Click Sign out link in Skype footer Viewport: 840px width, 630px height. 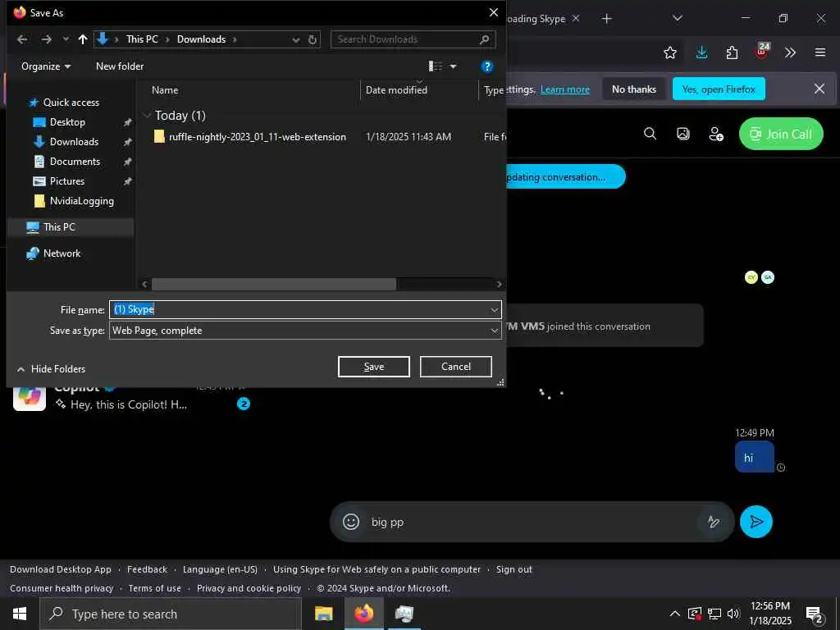pos(514,569)
